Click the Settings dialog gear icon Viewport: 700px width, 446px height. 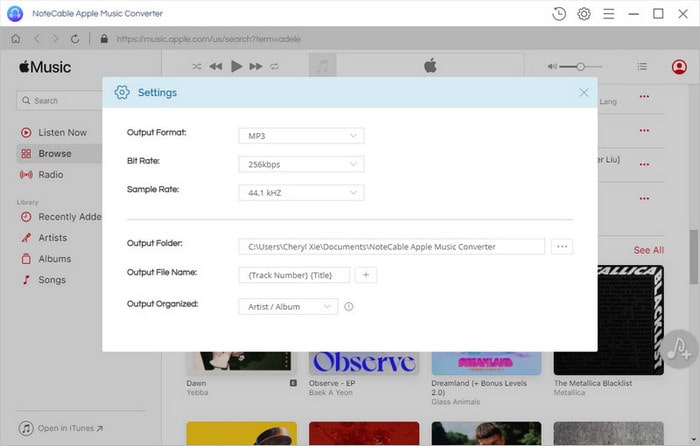[x=122, y=92]
